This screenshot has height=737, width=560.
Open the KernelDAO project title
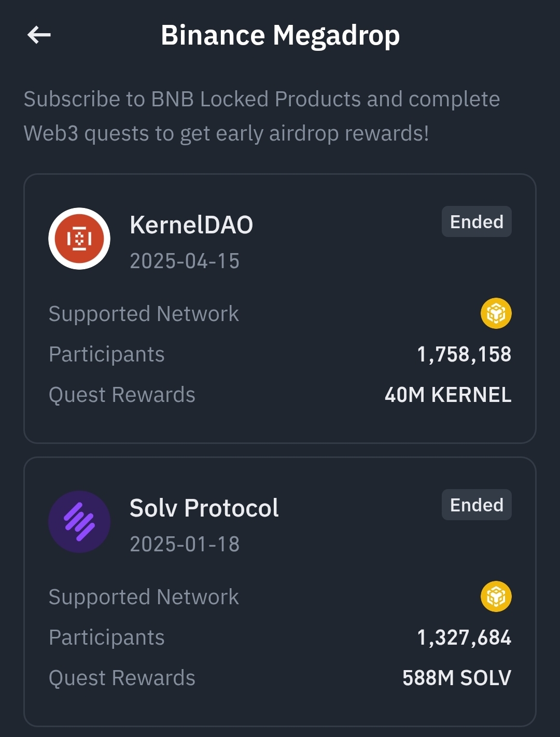coord(191,225)
